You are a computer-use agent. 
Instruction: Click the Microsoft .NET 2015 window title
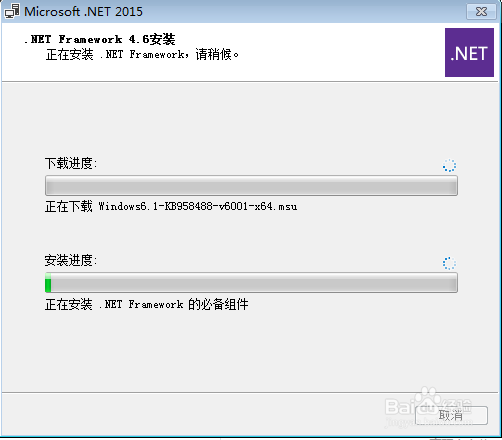[83, 12]
